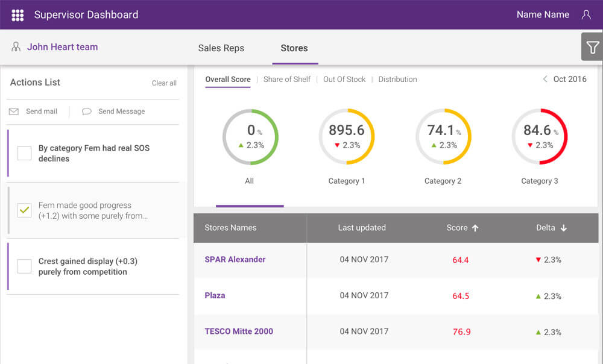Click the Actions List heading
The image size is (603, 364).
(35, 82)
